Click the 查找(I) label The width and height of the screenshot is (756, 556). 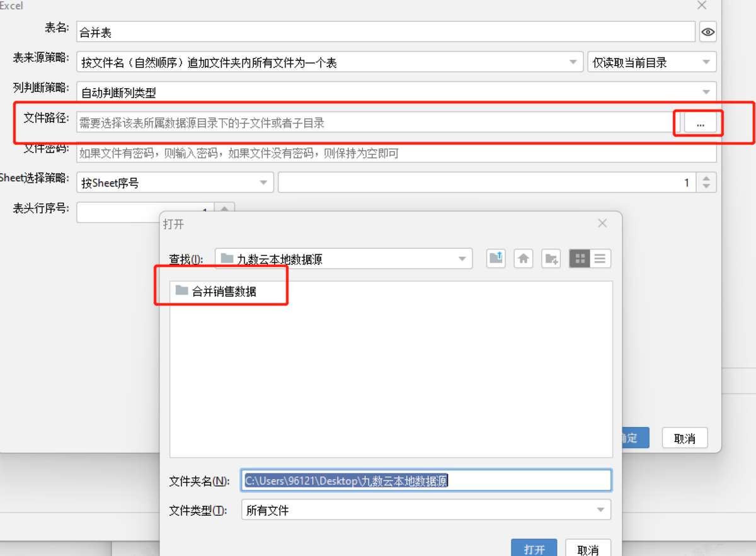click(186, 259)
